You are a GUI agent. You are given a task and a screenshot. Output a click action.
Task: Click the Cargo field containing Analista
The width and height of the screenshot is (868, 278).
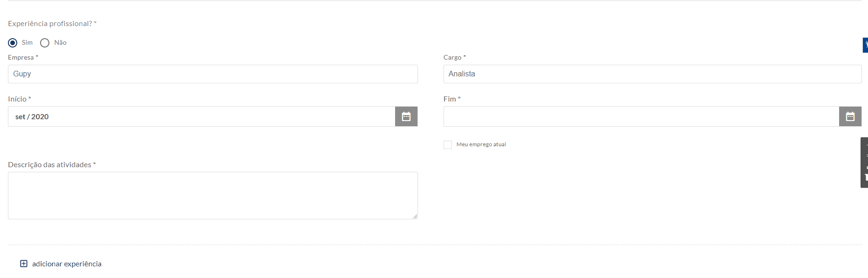pyautogui.click(x=652, y=74)
